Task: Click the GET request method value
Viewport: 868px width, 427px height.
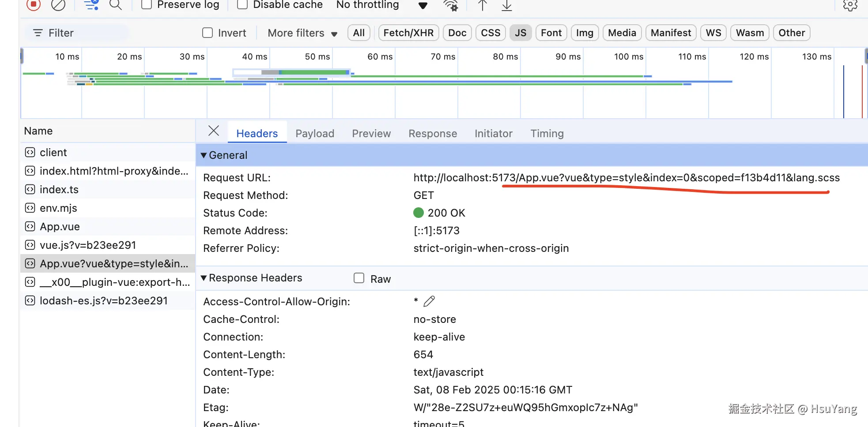Action: click(x=423, y=195)
